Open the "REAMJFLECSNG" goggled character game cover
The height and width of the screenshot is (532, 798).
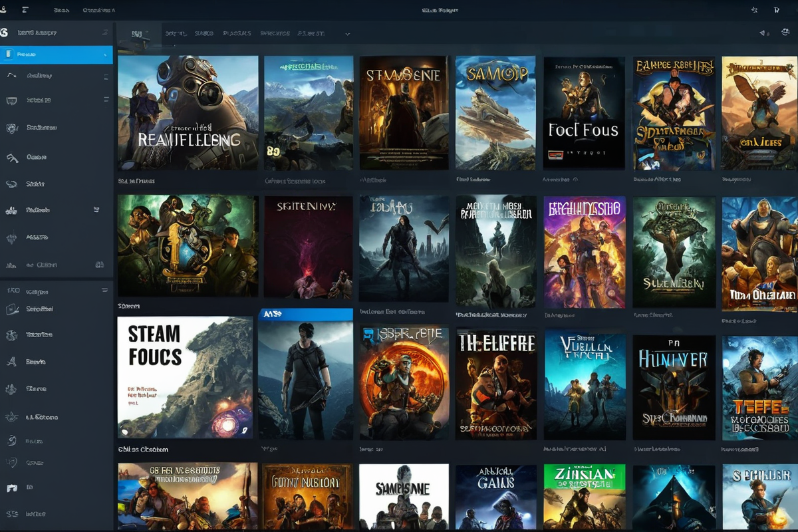[188, 113]
